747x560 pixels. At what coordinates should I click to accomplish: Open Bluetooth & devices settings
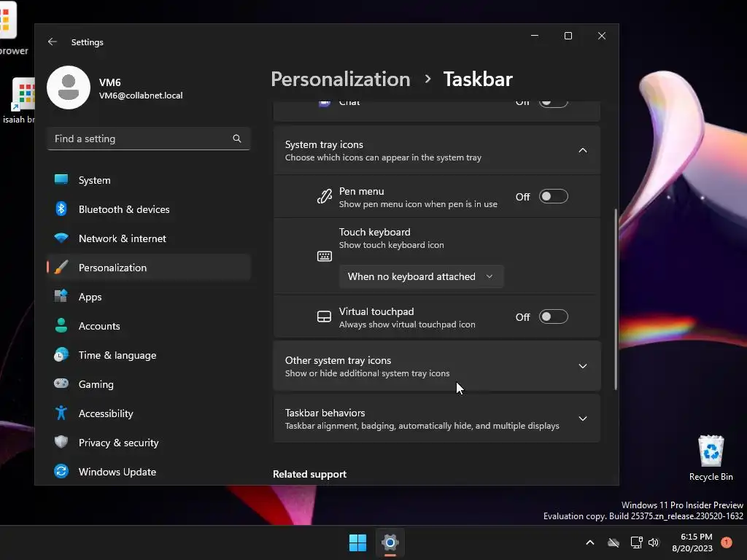[x=149, y=209]
